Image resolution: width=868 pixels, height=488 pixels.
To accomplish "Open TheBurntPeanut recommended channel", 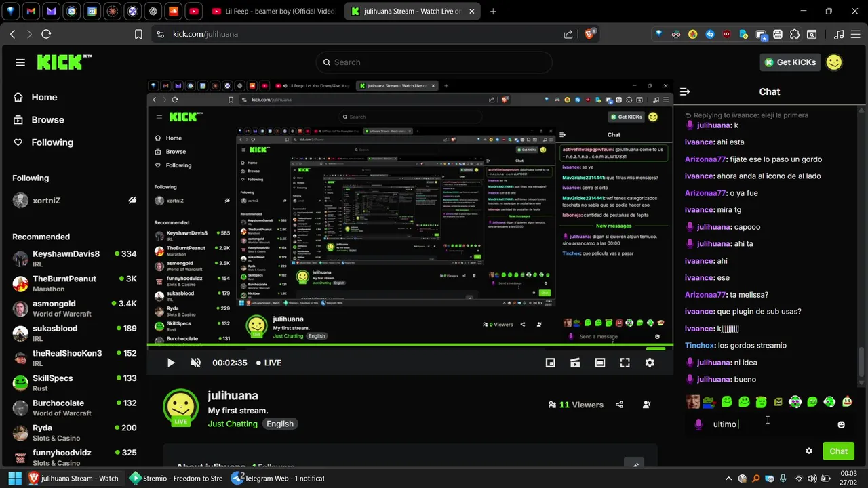I will pyautogui.click(x=75, y=283).
